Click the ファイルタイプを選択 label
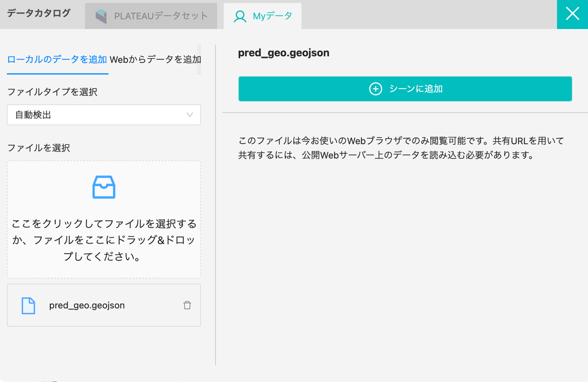The width and height of the screenshot is (588, 382). coord(52,92)
